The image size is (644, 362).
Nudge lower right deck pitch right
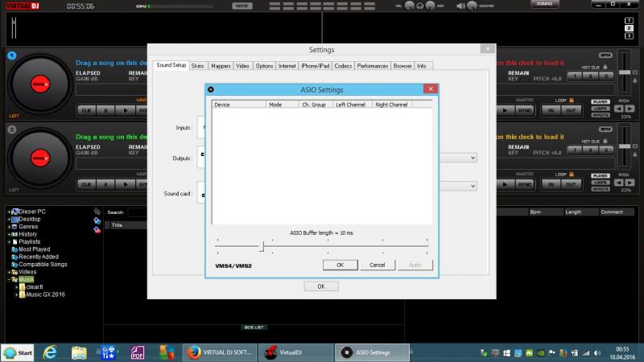[630, 183]
